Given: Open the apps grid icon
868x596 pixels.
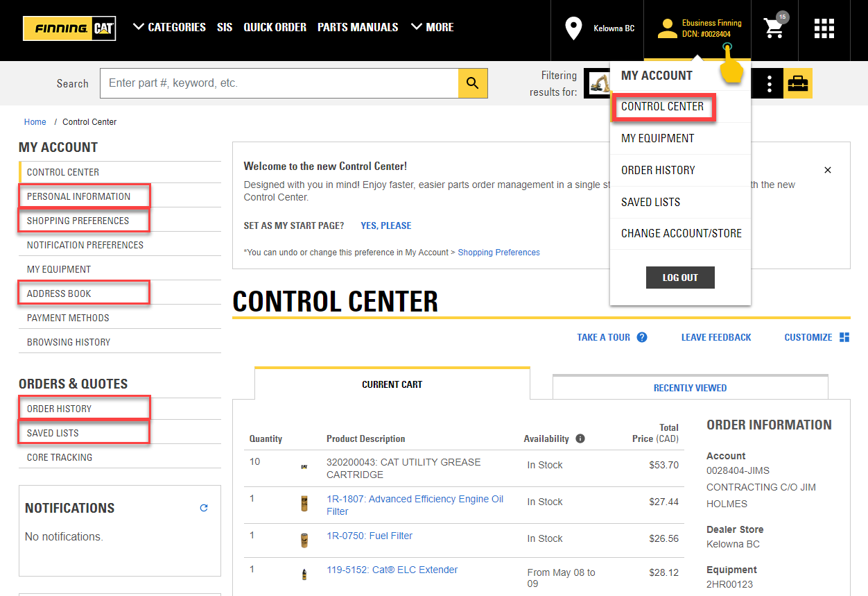Looking at the screenshot, I should click(824, 28).
